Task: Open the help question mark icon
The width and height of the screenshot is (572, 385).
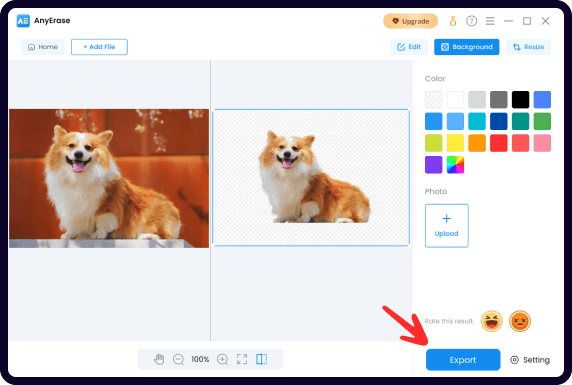Action: (x=471, y=21)
